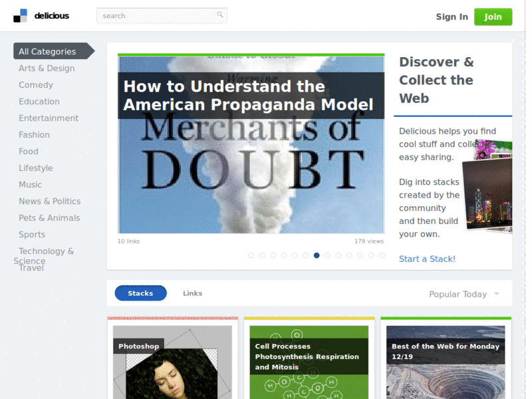The height and width of the screenshot is (399, 532).
Task: Open the Education category
Action: [x=39, y=102]
